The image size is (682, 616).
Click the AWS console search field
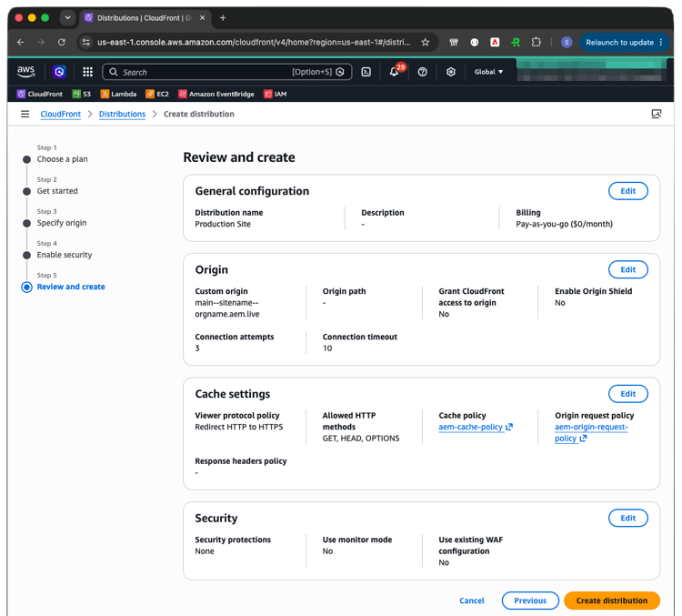pyautogui.click(x=226, y=72)
